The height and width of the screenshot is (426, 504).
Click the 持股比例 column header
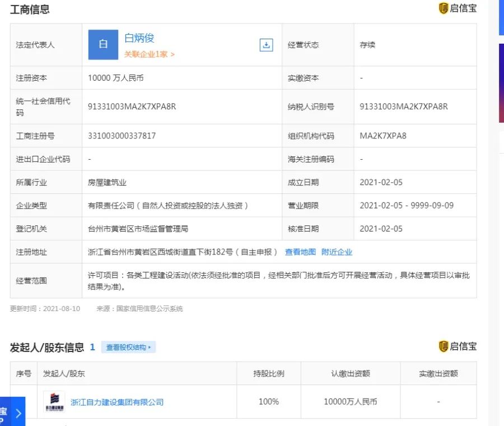(269, 373)
